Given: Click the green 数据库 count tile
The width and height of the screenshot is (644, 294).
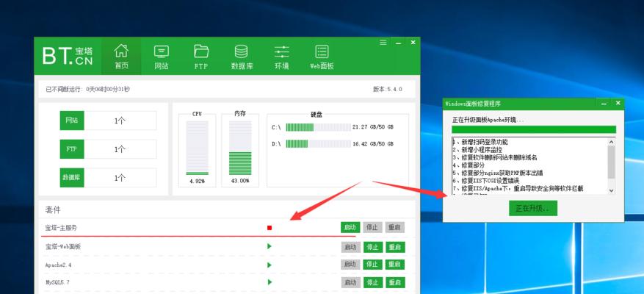Looking at the screenshot, I should [72, 178].
